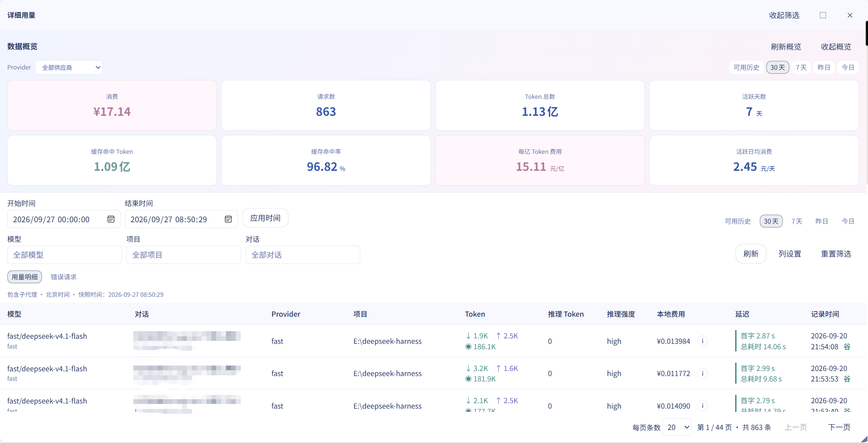Open the 全部项目 filter box
Screen dimensions: 868x443
184,255
